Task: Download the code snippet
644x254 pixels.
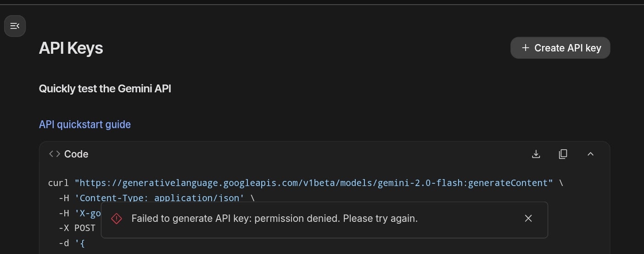Action: tap(536, 154)
